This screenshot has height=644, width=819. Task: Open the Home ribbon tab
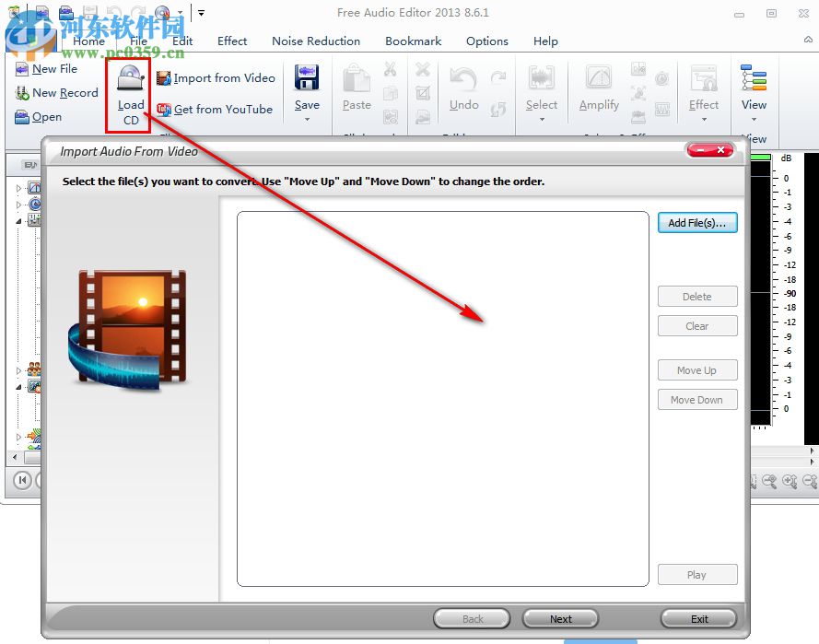(88, 41)
